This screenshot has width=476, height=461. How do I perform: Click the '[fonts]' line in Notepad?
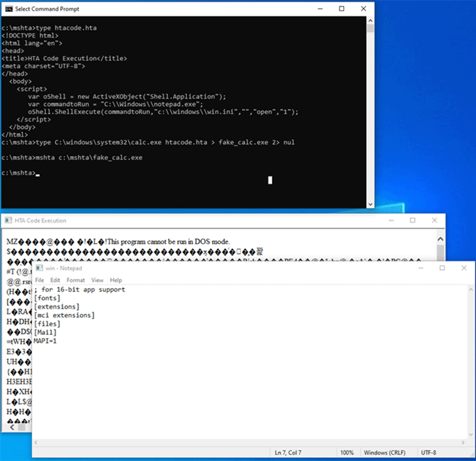point(47,298)
